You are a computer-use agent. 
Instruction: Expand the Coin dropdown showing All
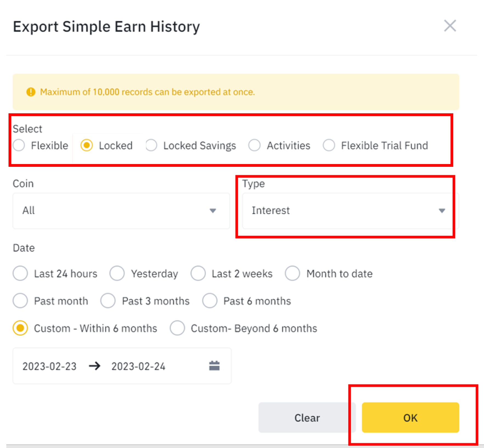point(121,211)
